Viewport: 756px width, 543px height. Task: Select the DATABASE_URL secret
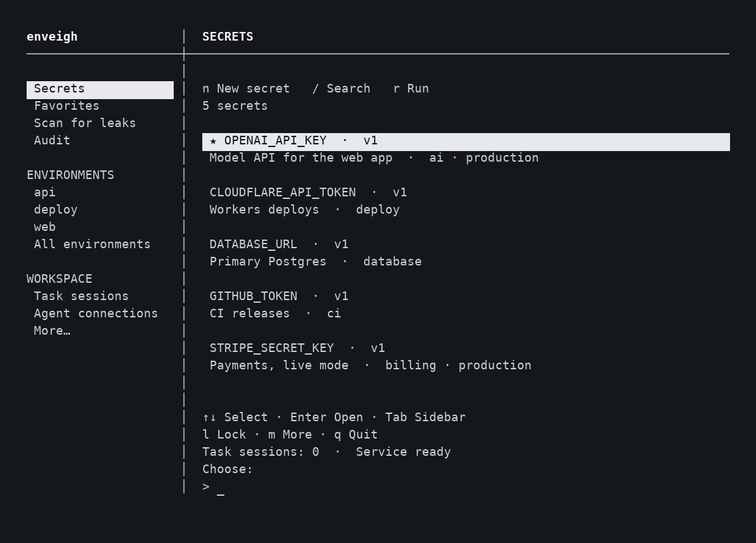pyautogui.click(x=253, y=244)
